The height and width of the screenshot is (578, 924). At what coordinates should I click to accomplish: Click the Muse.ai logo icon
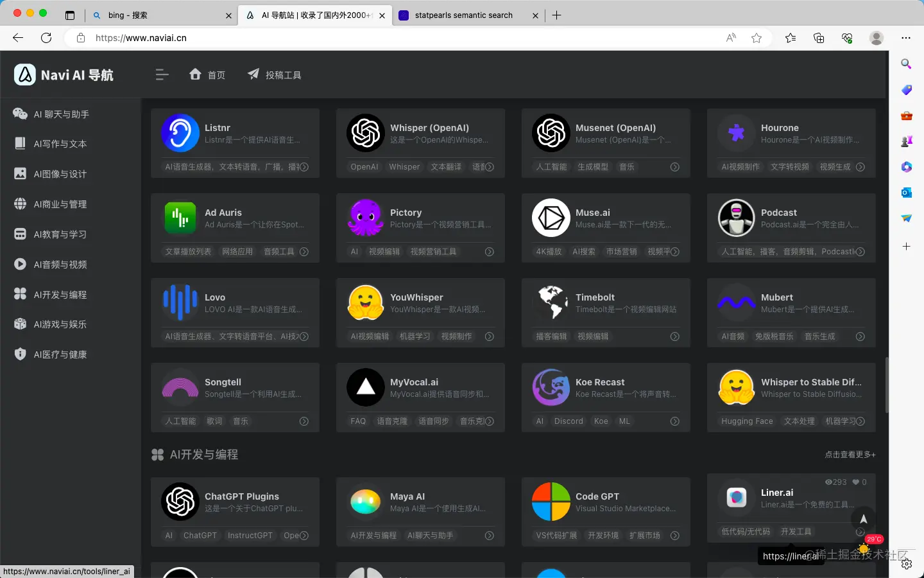pyautogui.click(x=551, y=218)
